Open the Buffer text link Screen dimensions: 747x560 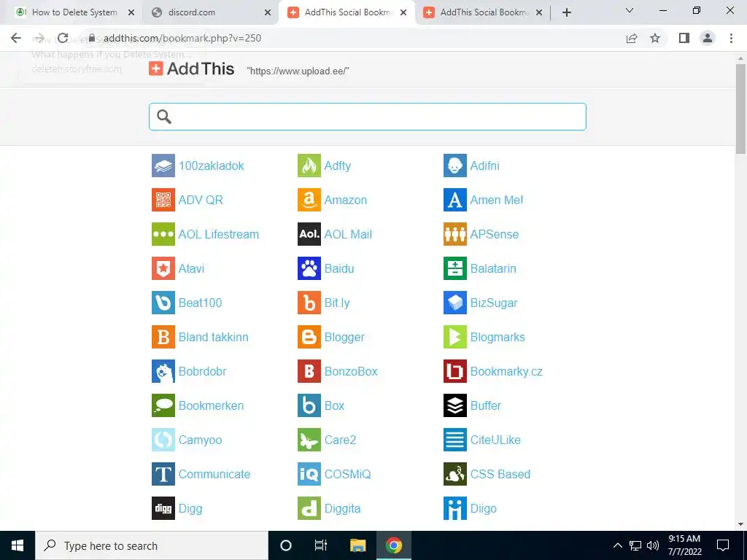(485, 405)
